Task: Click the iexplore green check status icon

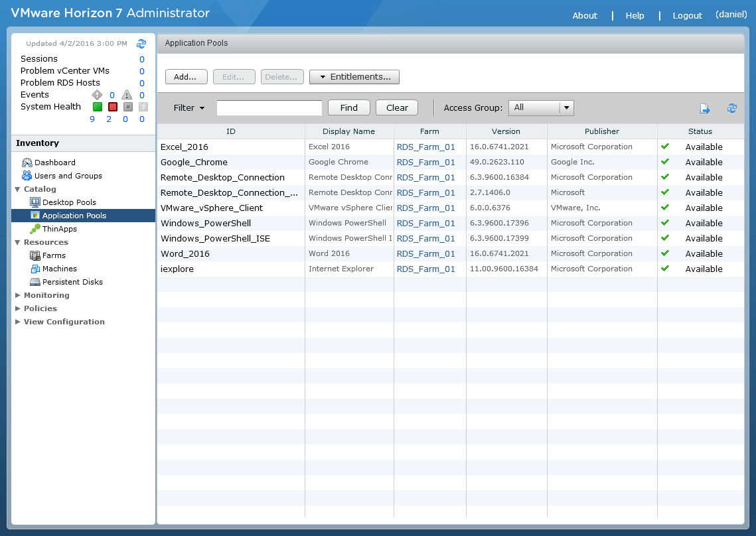Action: (665, 269)
